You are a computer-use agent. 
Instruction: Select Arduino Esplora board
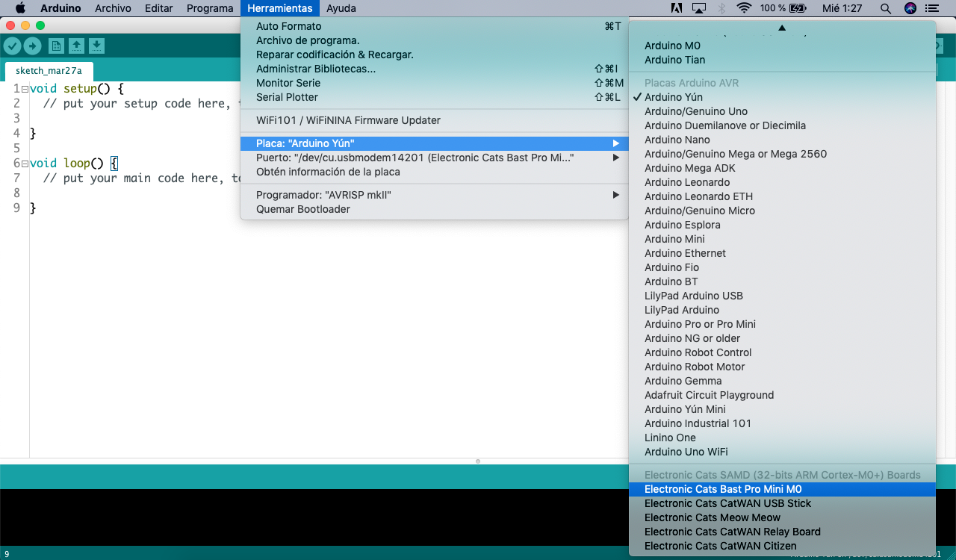tap(782, 225)
